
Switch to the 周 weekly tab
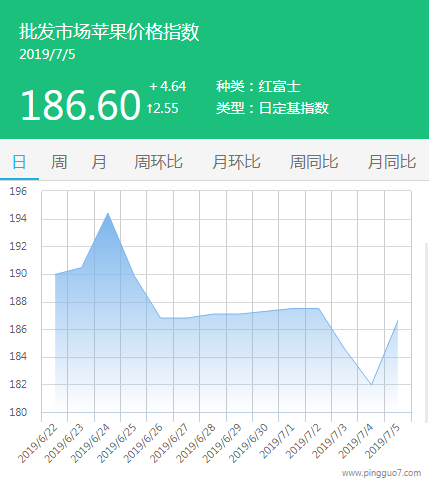[59, 162]
